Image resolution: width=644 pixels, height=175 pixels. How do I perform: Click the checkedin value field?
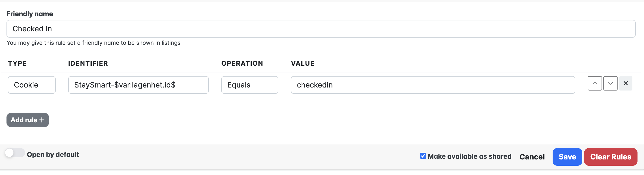[x=432, y=85]
